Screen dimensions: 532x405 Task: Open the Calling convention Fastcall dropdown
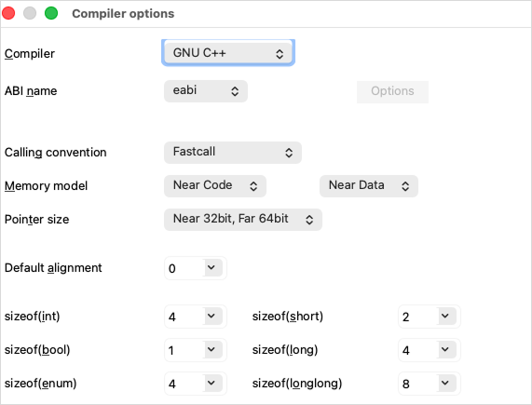pos(233,153)
